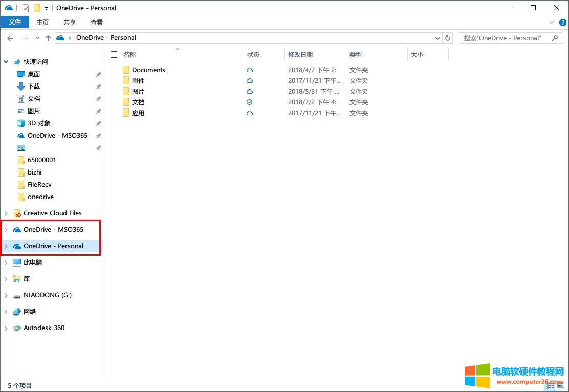Check the select-all checkbox above the file list
This screenshot has width=569, height=392.
(x=114, y=54)
